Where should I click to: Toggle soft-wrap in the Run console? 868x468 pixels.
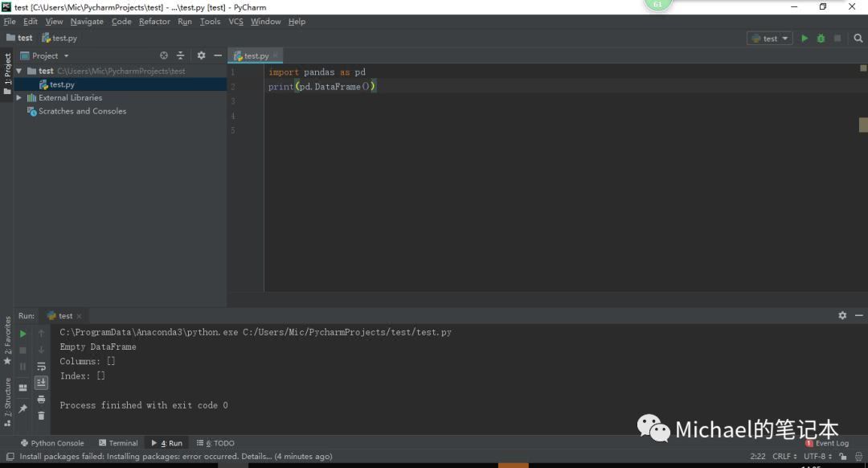click(41, 367)
